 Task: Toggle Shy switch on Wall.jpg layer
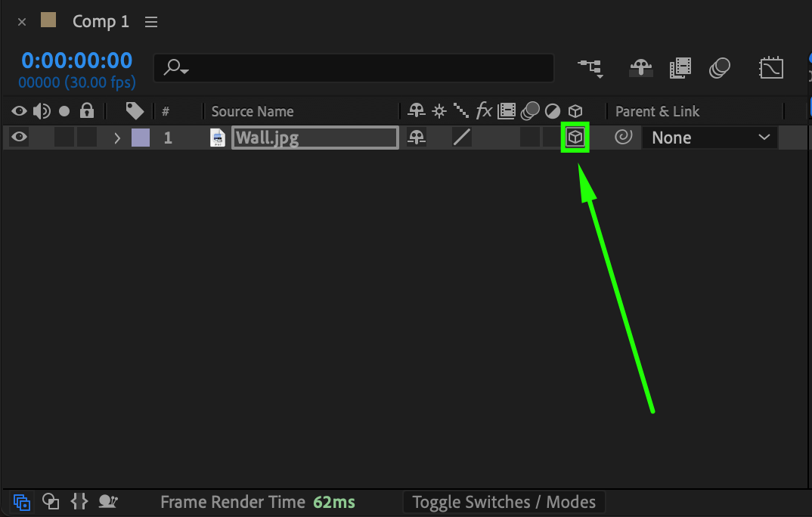(x=417, y=137)
